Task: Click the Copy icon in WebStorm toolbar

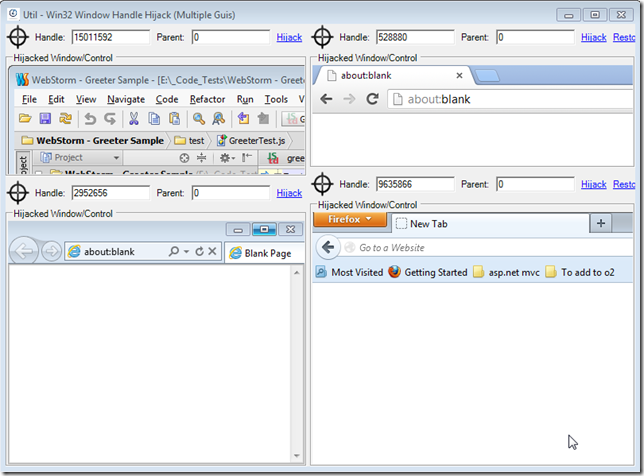Action: (x=154, y=119)
